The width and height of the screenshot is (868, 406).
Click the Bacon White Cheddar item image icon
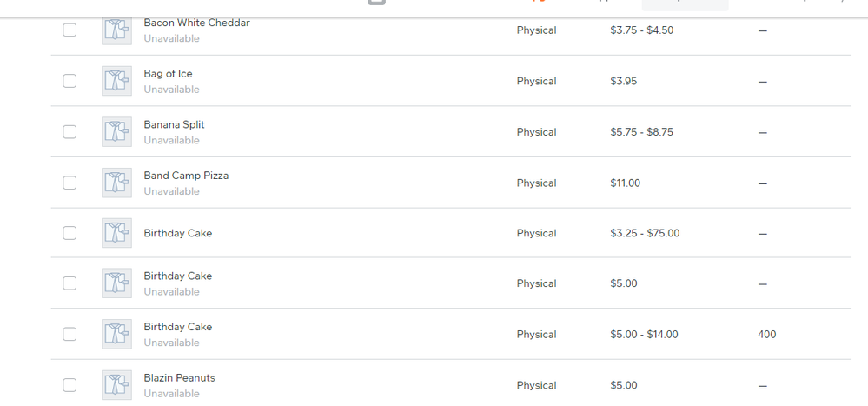pos(116,30)
